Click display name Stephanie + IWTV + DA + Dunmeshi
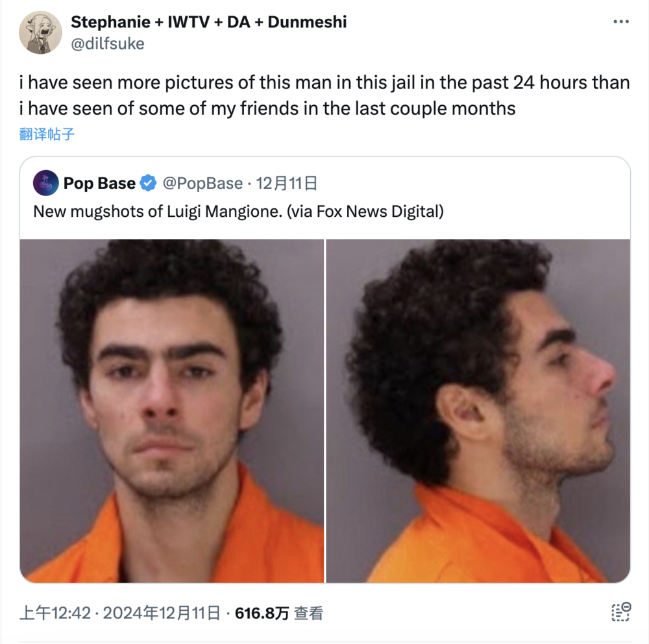Image resolution: width=649 pixels, height=644 pixels. point(208,22)
